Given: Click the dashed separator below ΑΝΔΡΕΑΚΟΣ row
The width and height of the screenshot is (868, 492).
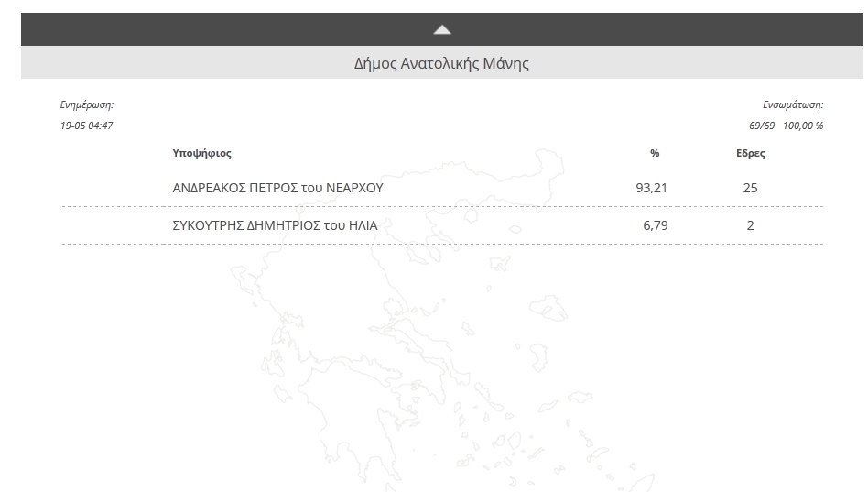Looking at the screenshot, I should click(442, 207).
